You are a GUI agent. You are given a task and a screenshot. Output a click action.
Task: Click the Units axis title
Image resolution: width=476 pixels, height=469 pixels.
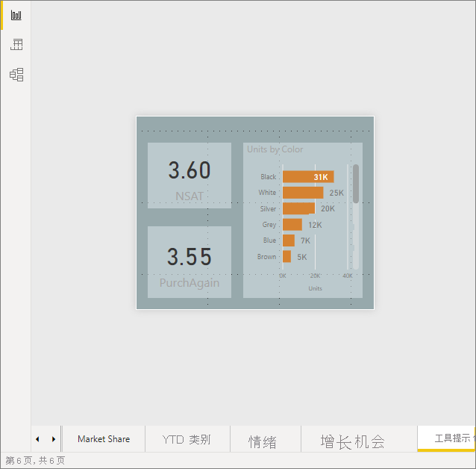point(315,288)
